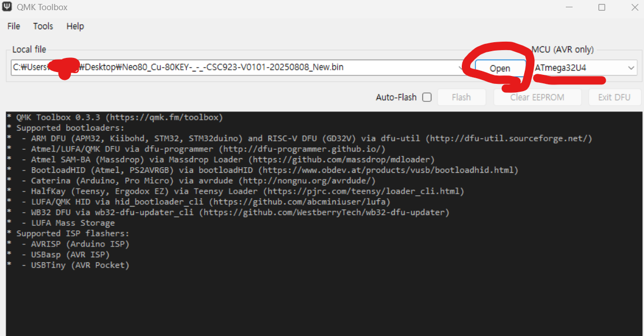Click the Flash button
The width and height of the screenshot is (644, 336).
tap(461, 97)
